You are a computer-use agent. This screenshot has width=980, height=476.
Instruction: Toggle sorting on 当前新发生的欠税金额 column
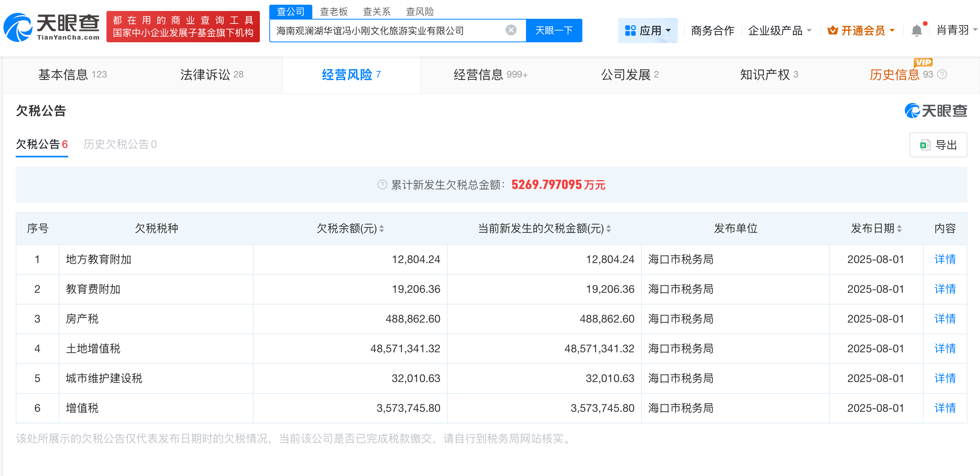609,229
